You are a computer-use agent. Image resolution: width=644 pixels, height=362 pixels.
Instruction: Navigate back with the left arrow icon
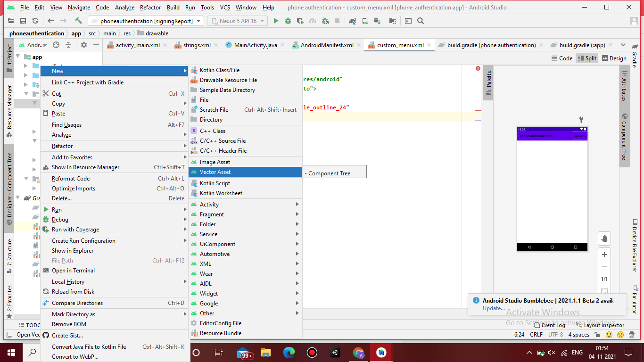click(x=50, y=21)
